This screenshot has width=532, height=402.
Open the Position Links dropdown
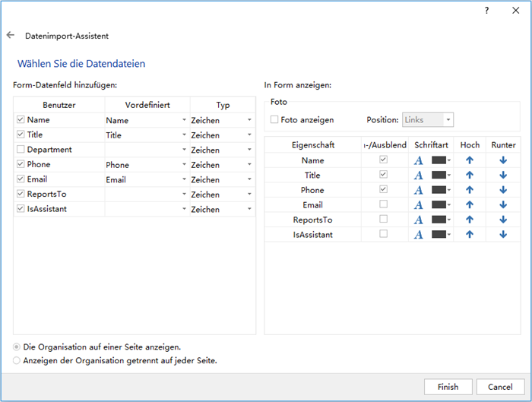point(448,120)
